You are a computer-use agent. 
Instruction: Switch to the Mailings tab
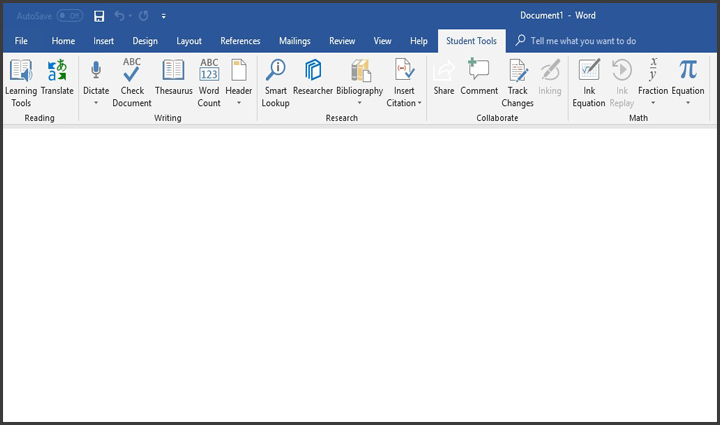tap(295, 41)
